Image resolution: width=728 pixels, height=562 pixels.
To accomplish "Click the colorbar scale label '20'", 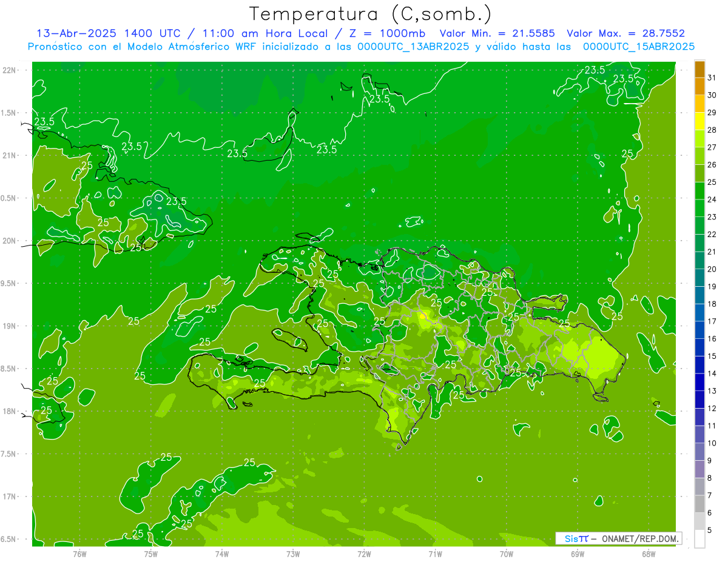I will coord(712,269).
